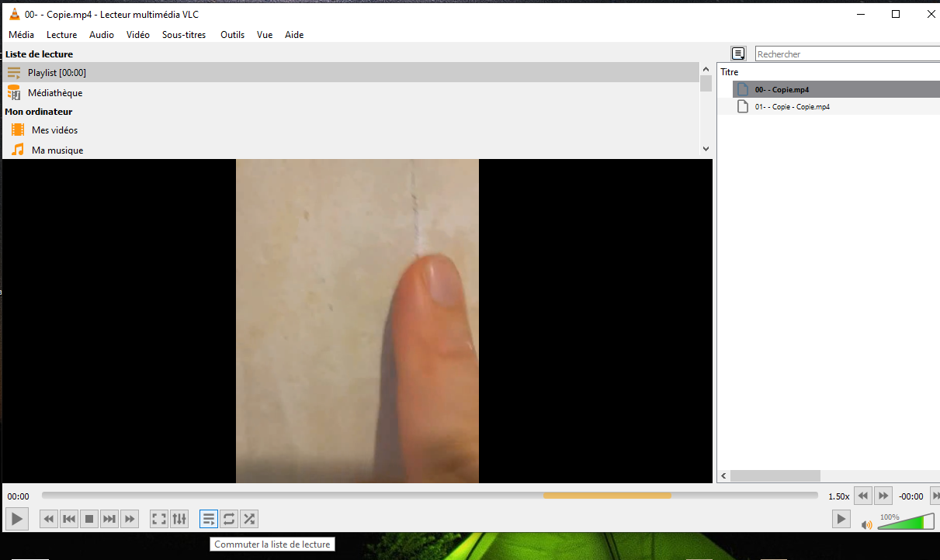Click the file icon of 00- - Copie.mp4
Viewport: 940px width, 560px height.
coord(743,89)
